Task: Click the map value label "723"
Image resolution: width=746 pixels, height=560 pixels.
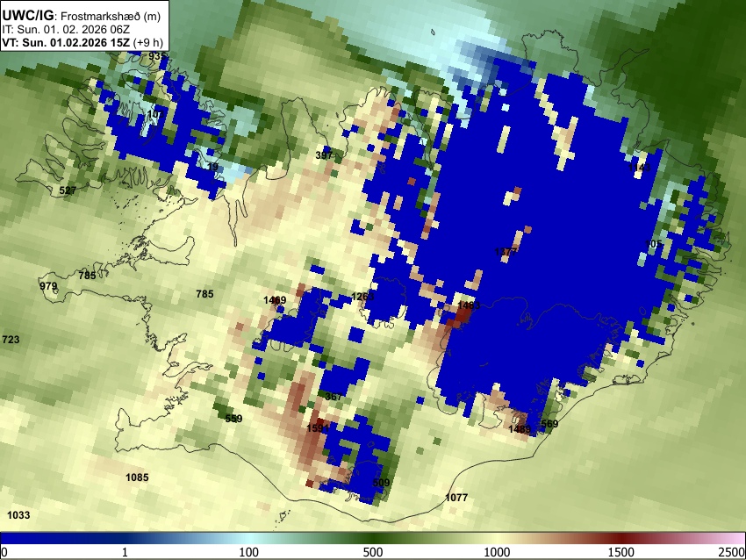Action: coord(11,339)
